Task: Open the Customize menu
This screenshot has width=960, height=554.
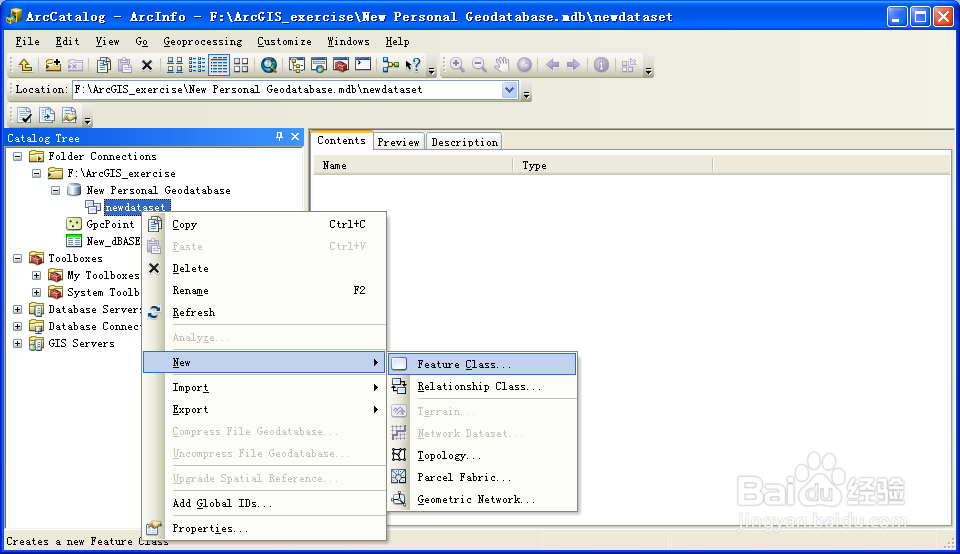Action: [284, 42]
